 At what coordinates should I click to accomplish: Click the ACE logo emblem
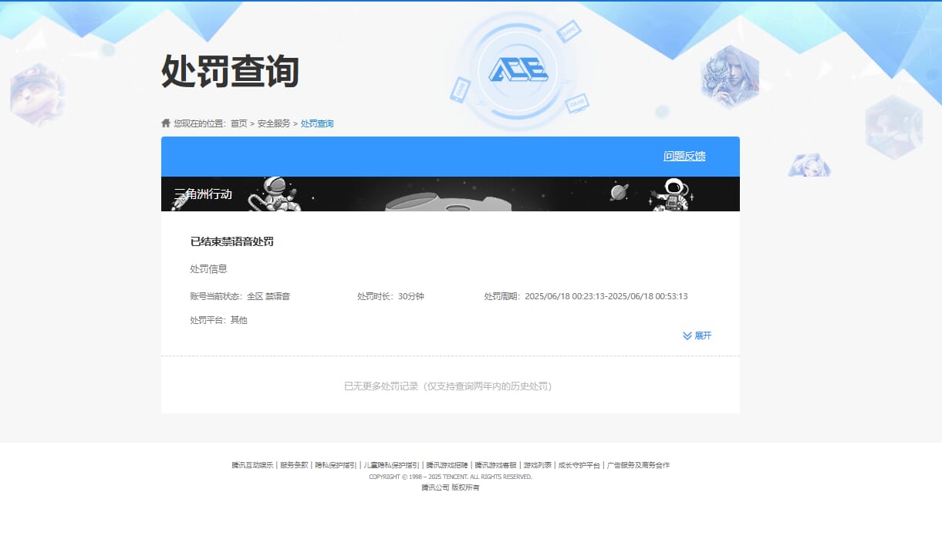click(x=518, y=70)
